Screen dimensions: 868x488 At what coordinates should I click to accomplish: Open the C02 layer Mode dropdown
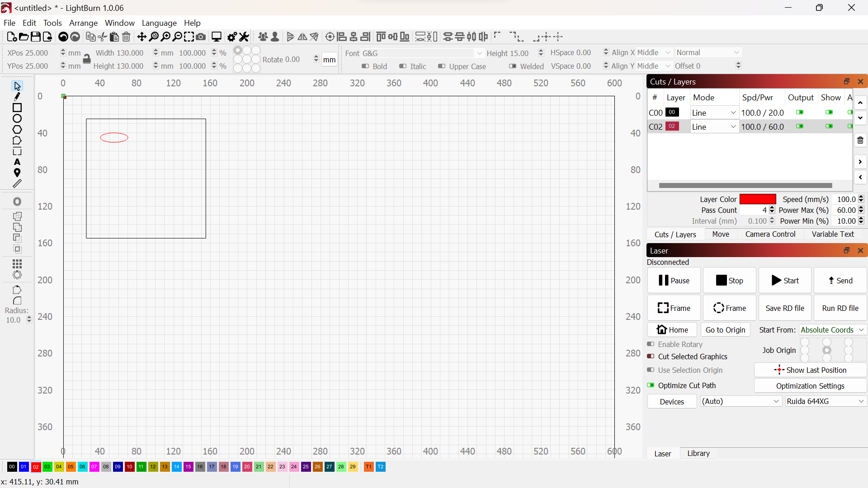[714, 127]
